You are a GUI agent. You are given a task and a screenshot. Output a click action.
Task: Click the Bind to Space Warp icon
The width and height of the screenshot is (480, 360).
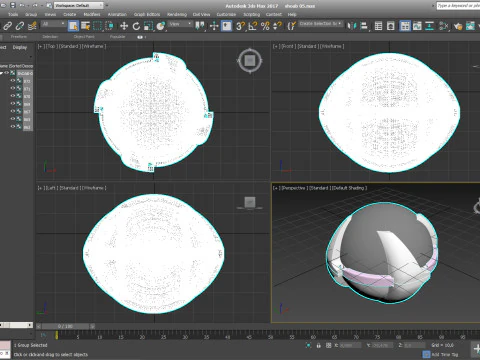click(x=32, y=26)
